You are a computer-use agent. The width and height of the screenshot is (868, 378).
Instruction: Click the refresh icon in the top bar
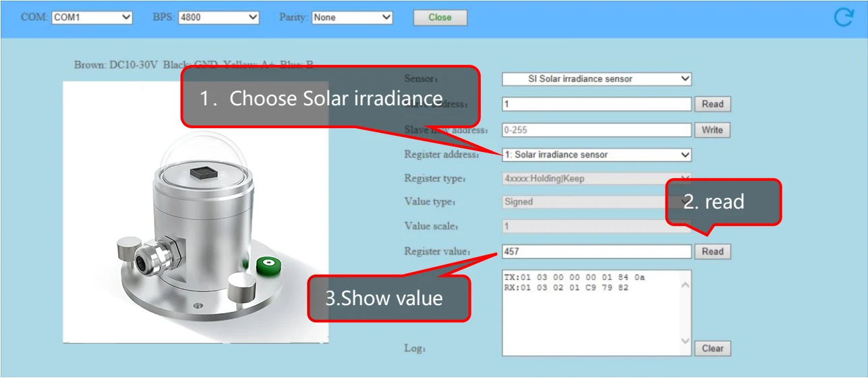(844, 17)
